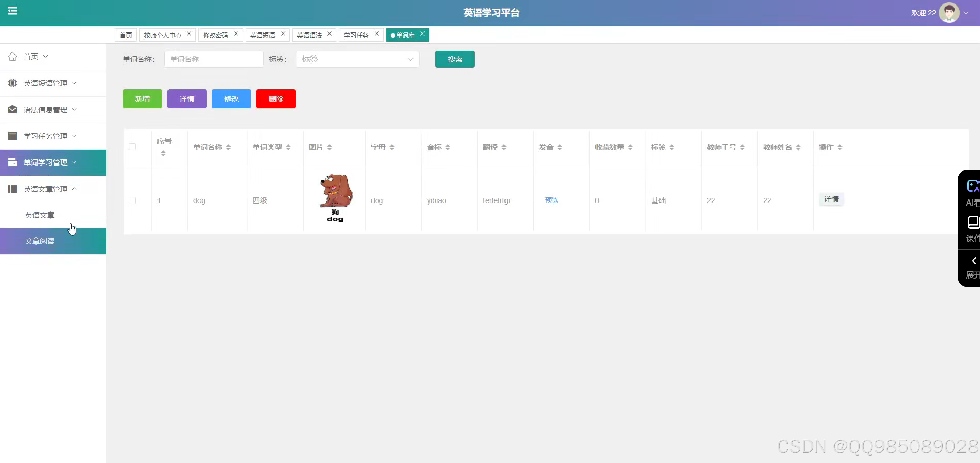Open 英语文章管理 via its sidebar icon

pos(12,189)
